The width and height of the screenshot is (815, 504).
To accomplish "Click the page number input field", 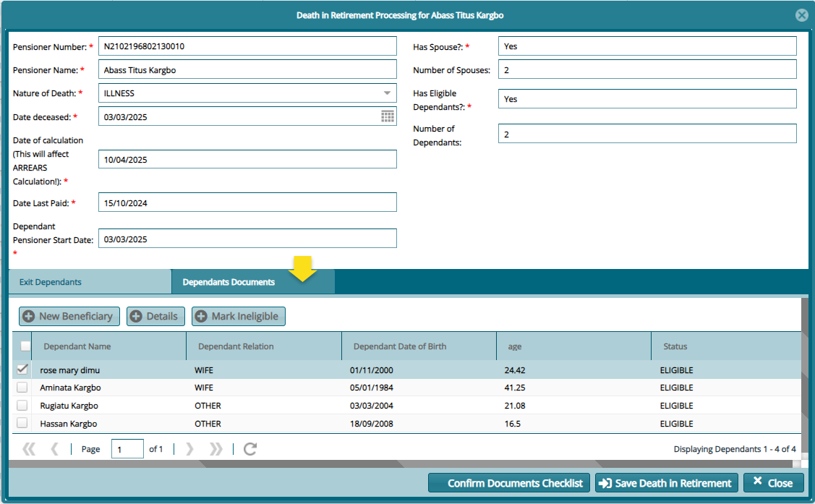I will point(127,449).
